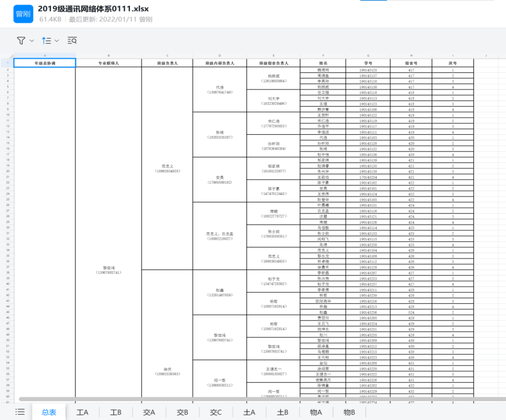This screenshot has height=420, width=506.
Task: Click the filter funnel icon
Action: (21, 41)
